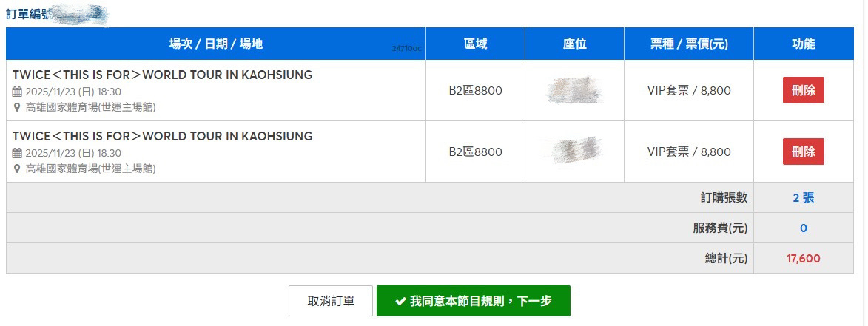868x326 pixels.
Task: Click B2區8800 area in second row
Action: coord(476,152)
